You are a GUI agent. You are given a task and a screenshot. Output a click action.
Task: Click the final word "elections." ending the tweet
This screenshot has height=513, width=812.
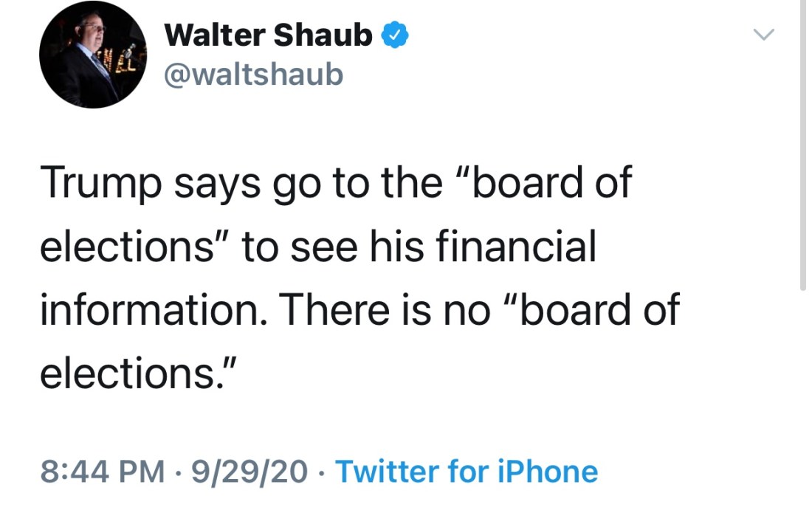tap(137, 373)
